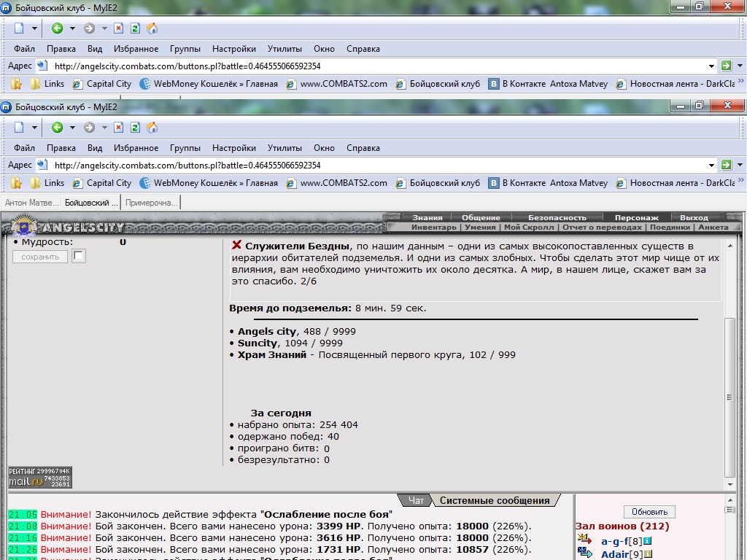Click New page icon in upper window toolbar
747x560 pixels.
coord(19,28)
